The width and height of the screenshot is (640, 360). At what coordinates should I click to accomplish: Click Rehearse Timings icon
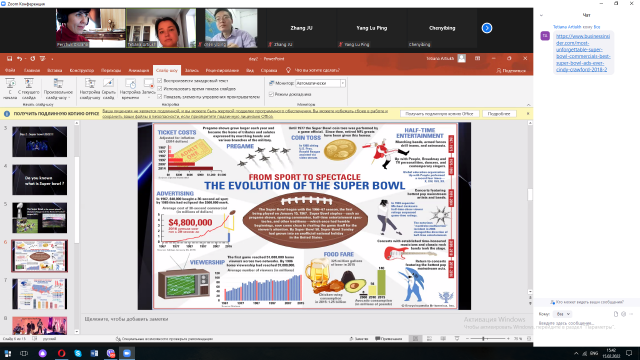tap(130, 89)
